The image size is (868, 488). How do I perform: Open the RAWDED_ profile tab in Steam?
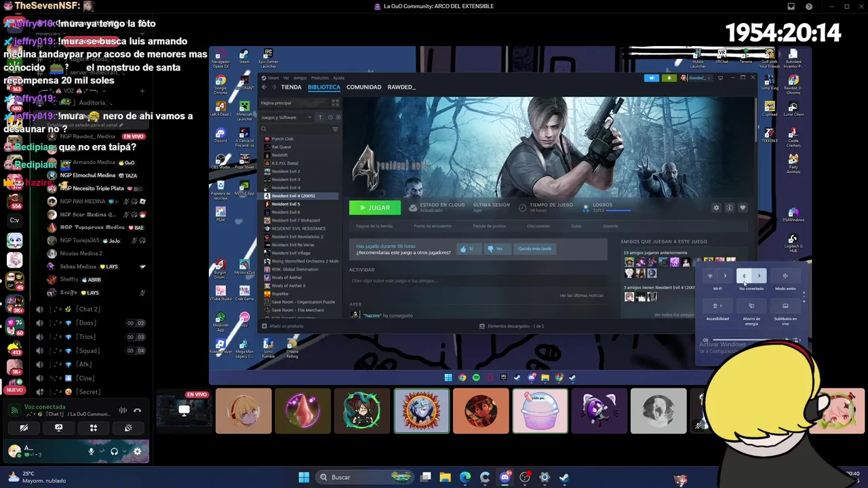pos(401,87)
